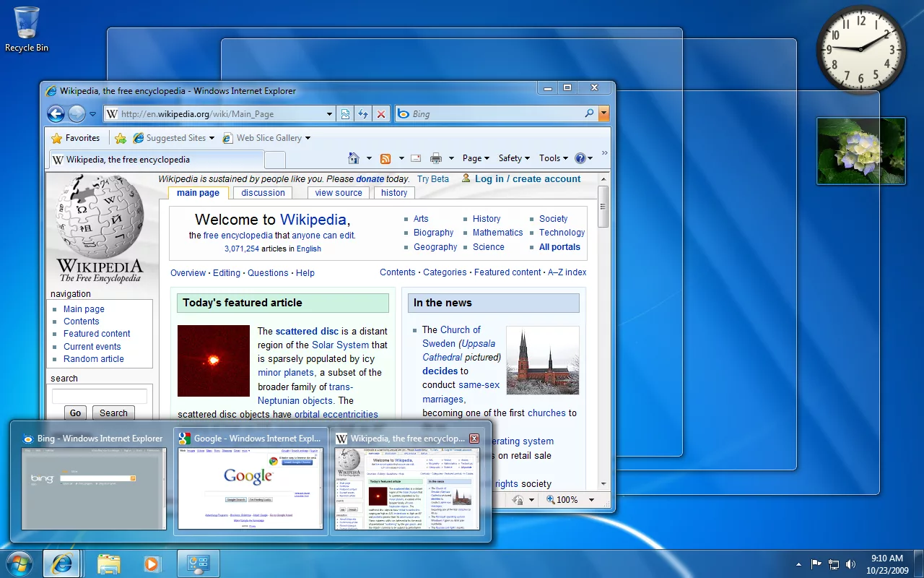This screenshot has width=924, height=578.
Task: Open Windows Media Player from taskbar
Action: [x=152, y=564]
